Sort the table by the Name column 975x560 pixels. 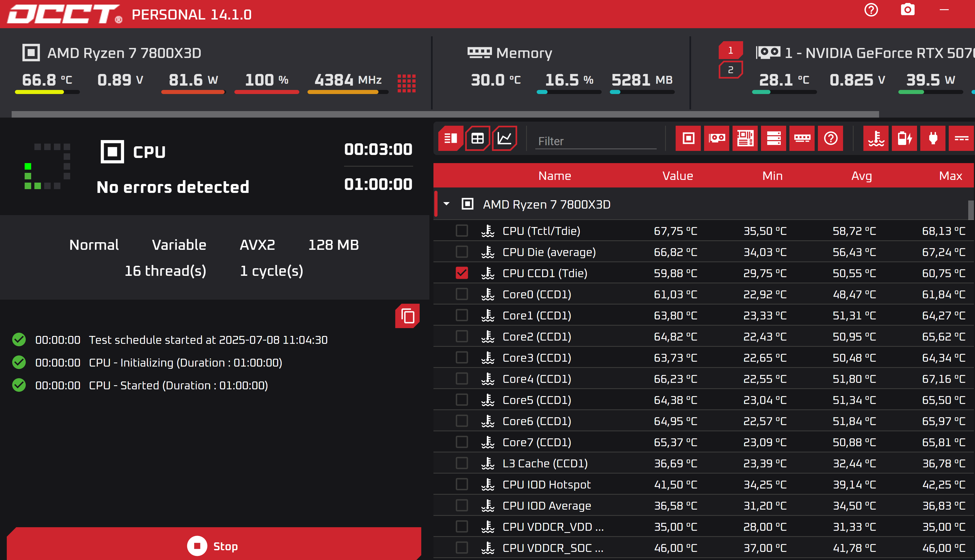coord(554,176)
